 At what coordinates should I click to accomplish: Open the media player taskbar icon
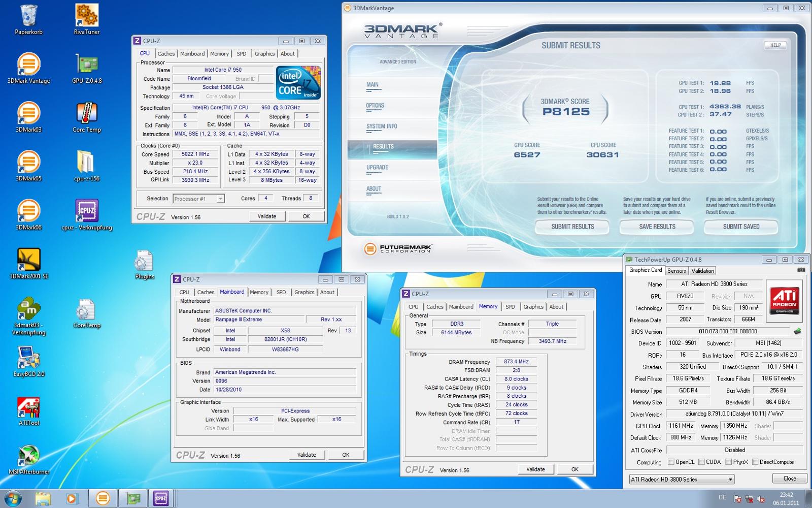point(72,498)
